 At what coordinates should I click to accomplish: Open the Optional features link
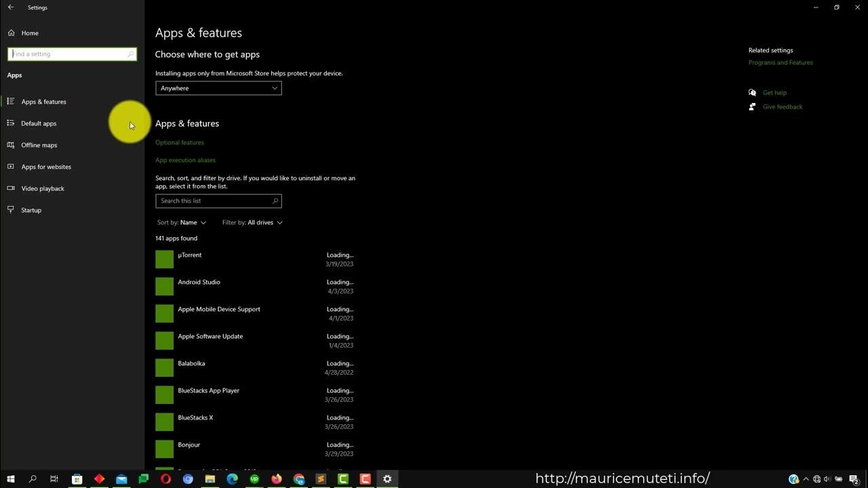pyautogui.click(x=180, y=142)
